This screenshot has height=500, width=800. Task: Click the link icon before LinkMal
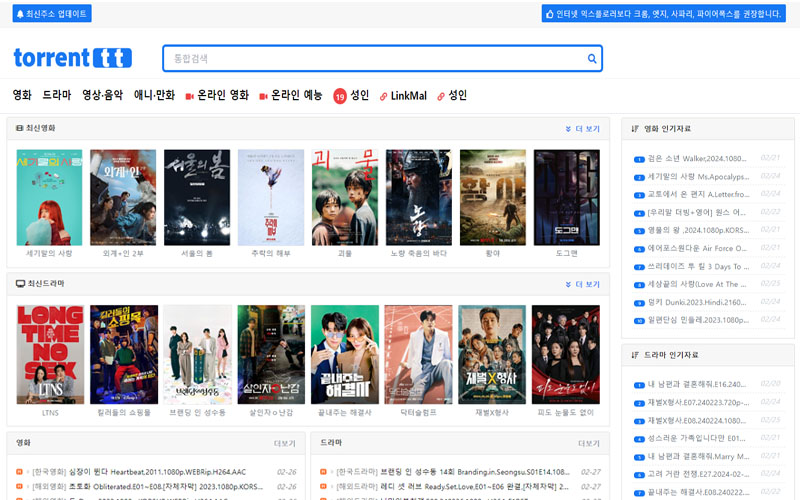tap(384, 96)
